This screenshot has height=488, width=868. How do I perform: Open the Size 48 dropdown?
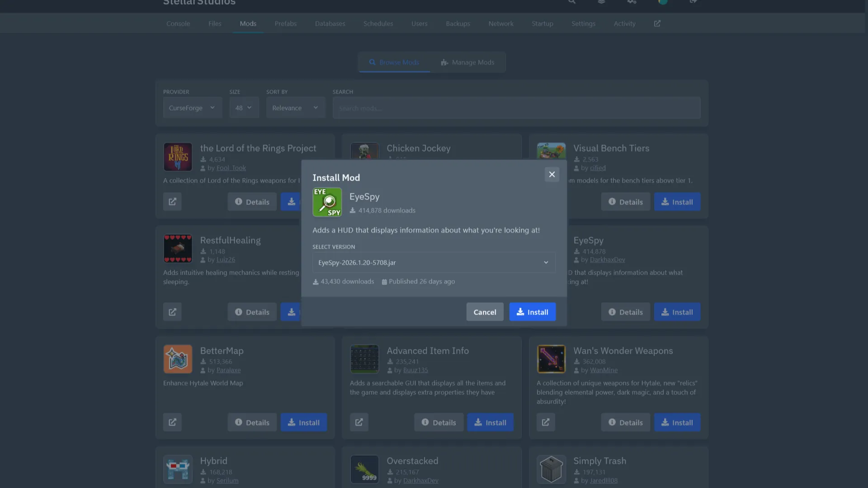244,108
